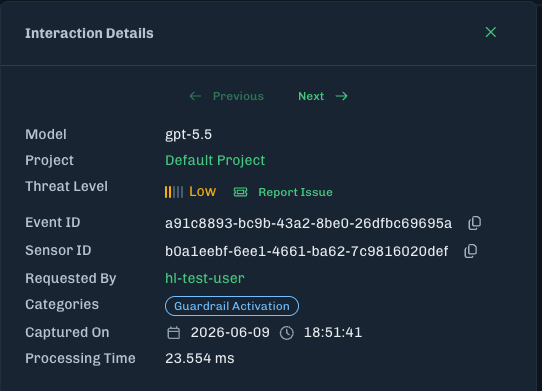Image resolution: width=542 pixels, height=391 pixels.
Task: Click the Sensor ID label
Action: 58,250
